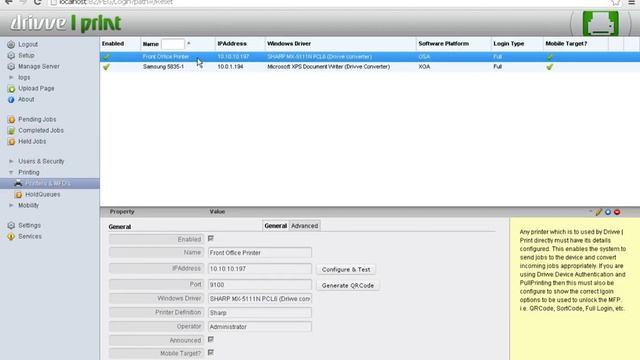Click IP address 10.0.1.194 cell
This screenshot has height=360, width=640.
tap(230, 67)
